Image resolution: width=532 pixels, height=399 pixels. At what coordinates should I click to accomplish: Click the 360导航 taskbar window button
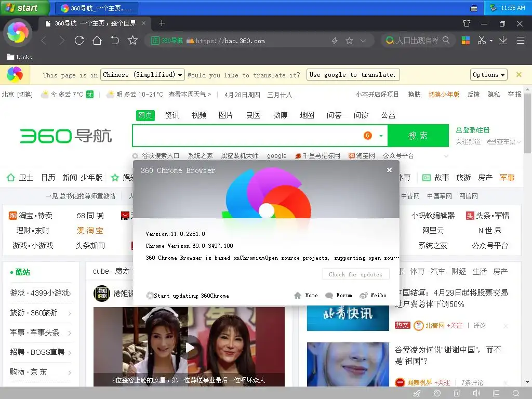pos(96,8)
